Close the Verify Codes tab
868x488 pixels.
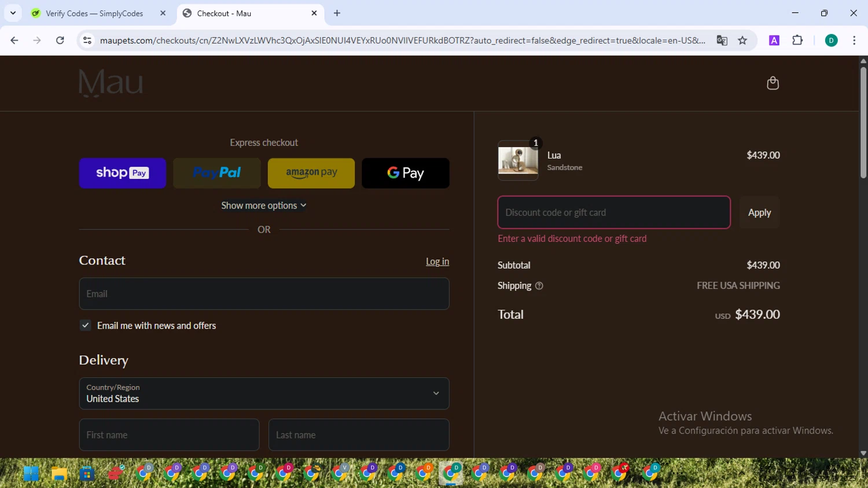163,13
